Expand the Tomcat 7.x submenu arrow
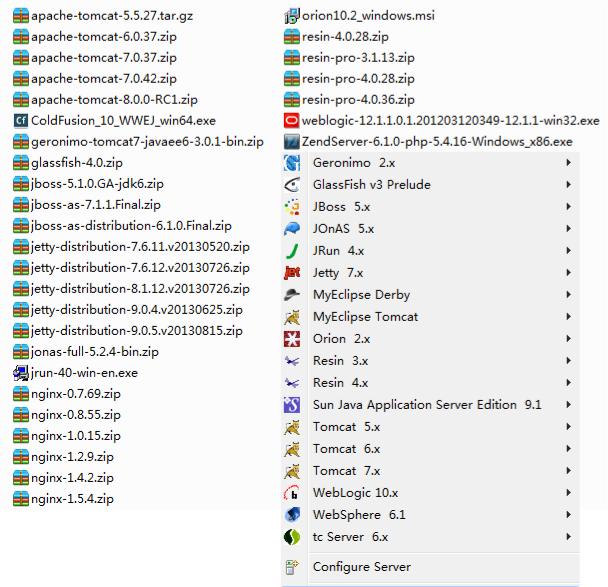608x587 pixels. pyautogui.click(x=568, y=471)
